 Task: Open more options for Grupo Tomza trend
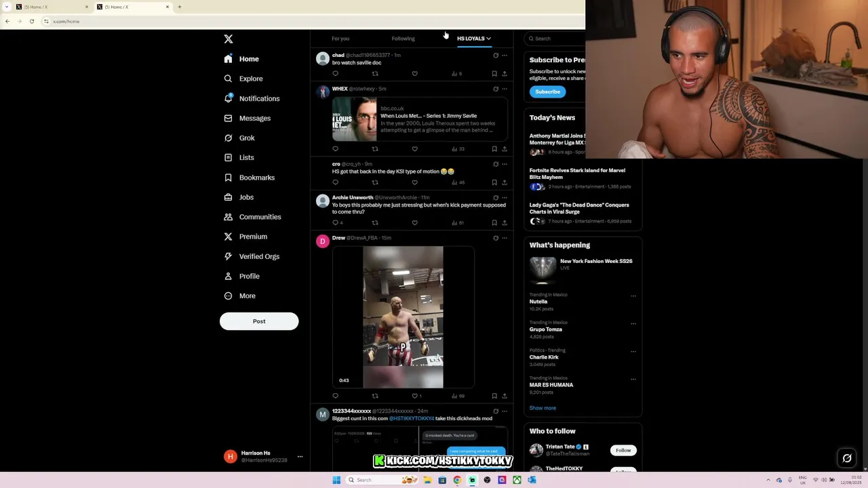[x=633, y=323]
